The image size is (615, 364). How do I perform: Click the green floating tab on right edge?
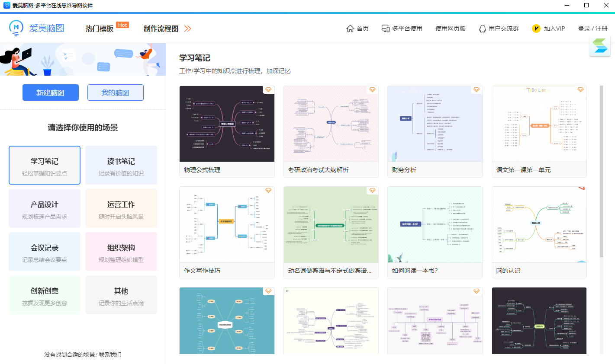[600, 46]
